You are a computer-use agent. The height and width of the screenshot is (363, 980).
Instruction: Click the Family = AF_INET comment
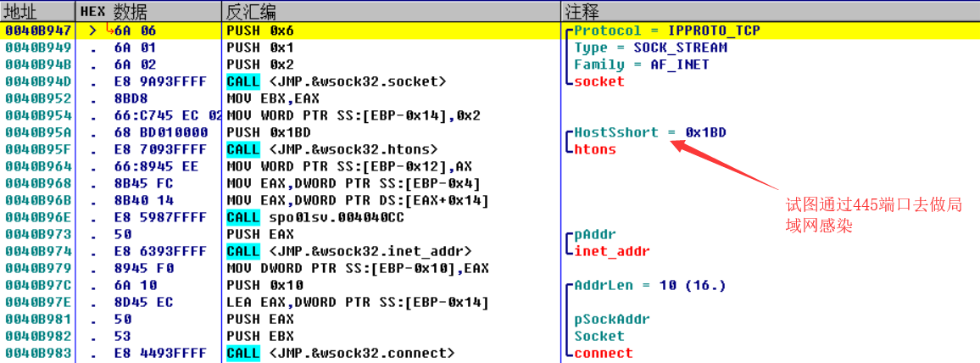point(641,64)
